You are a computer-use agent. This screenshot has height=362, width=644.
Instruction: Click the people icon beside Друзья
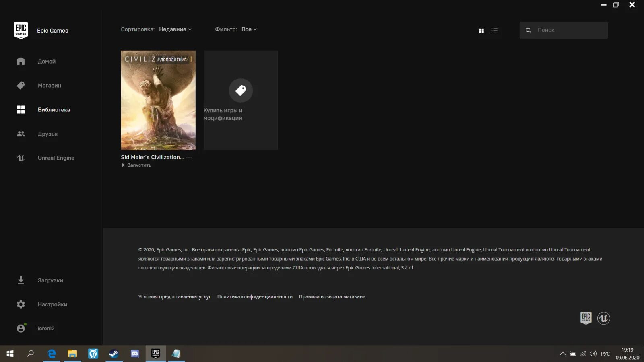tap(21, 134)
